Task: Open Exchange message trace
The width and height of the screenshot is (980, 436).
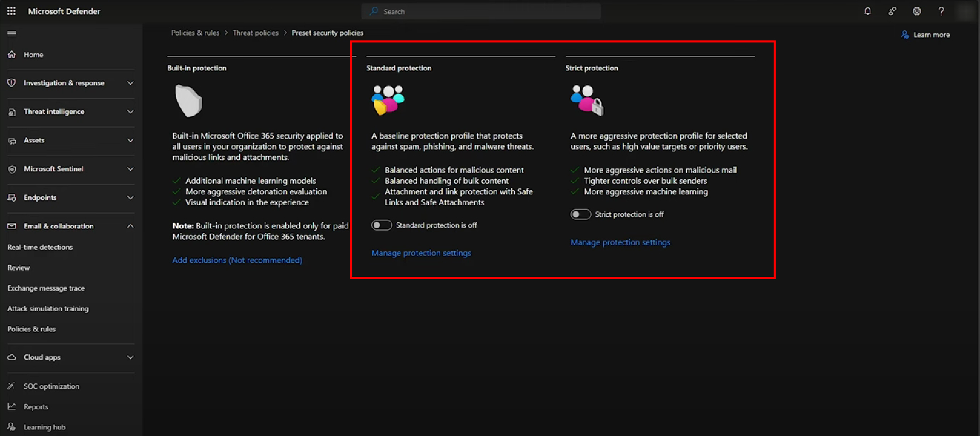Action: (46, 288)
